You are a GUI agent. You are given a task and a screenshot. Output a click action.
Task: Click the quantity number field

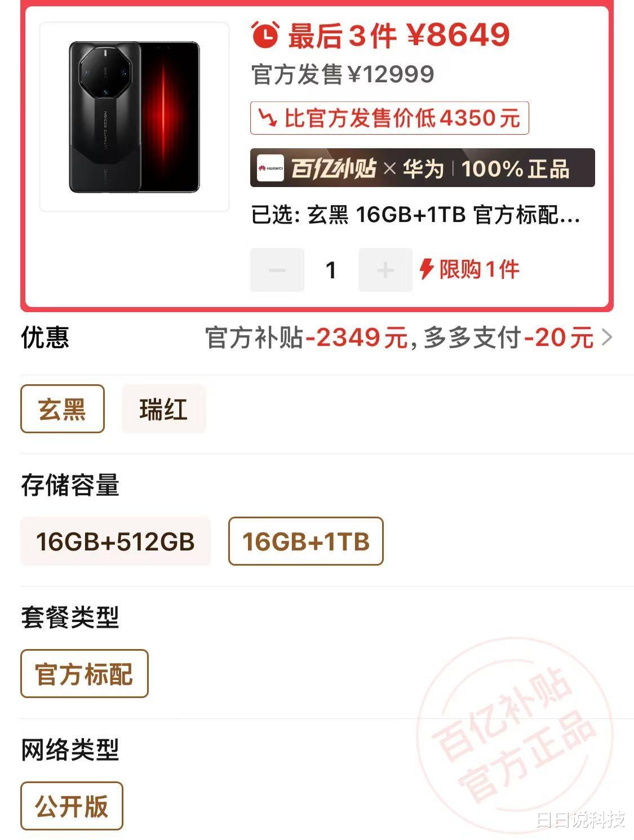pos(331,270)
